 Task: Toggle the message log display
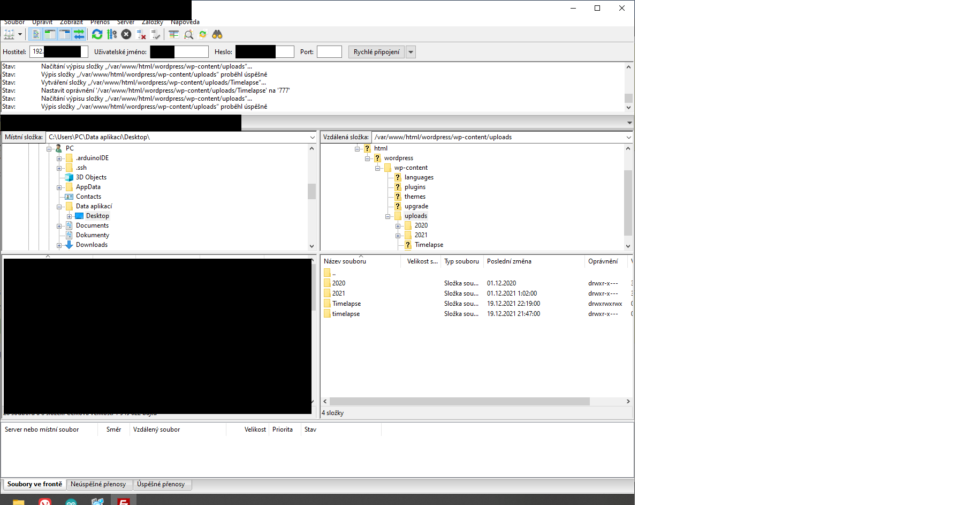point(35,34)
